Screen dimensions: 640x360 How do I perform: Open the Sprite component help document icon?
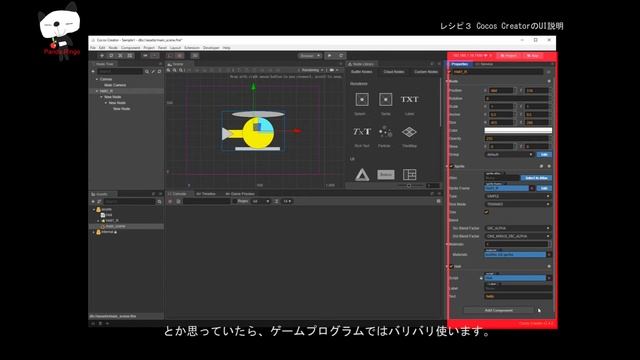pos(542,167)
